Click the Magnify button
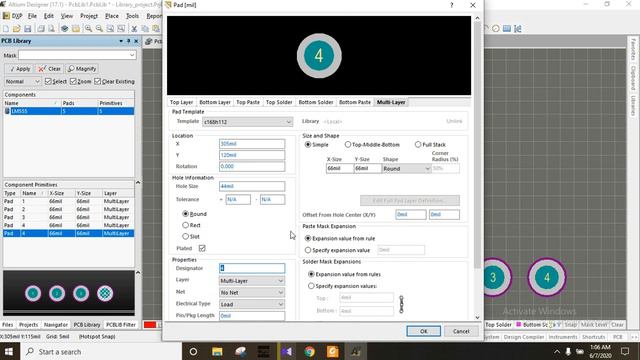640x360 pixels. pyautogui.click(x=82, y=69)
